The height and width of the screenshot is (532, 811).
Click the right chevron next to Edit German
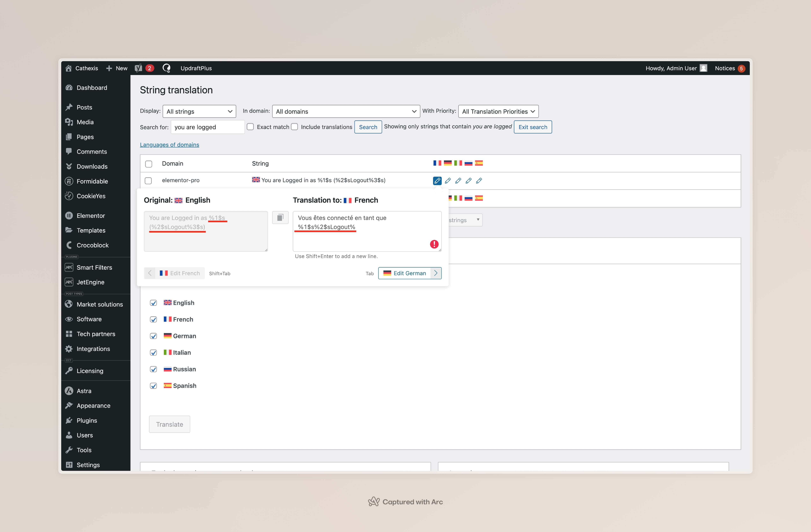coord(436,273)
